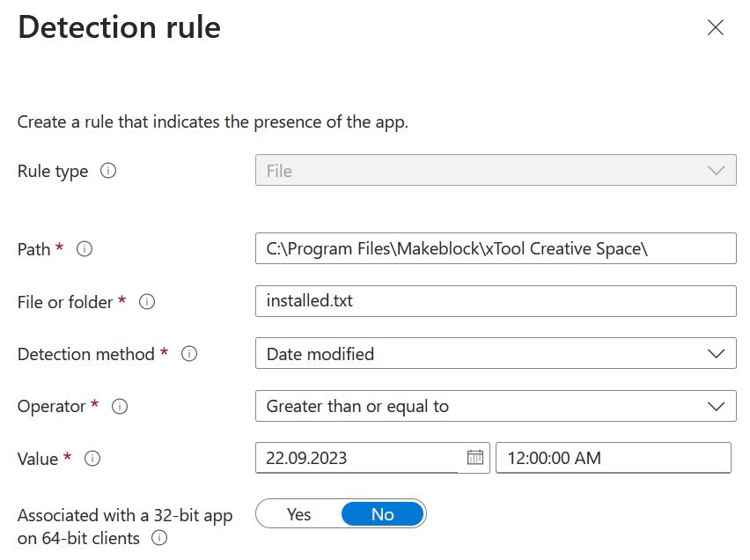
Task: Click the File or folder field with installed.txt
Action: coord(495,301)
